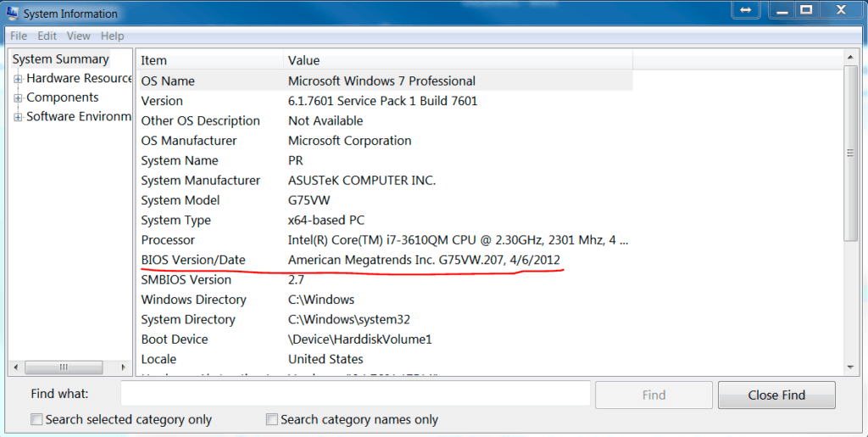Open the View menu
868x437 pixels.
(x=79, y=36)
